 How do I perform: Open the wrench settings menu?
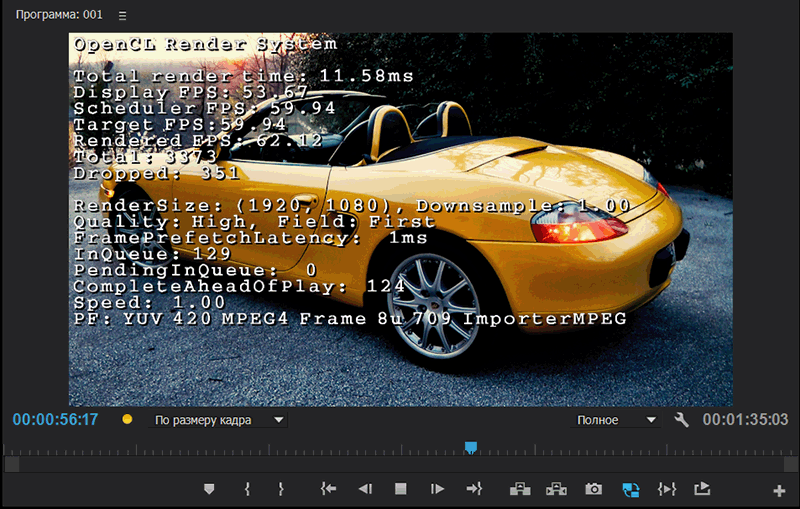(x=682, y=420)
